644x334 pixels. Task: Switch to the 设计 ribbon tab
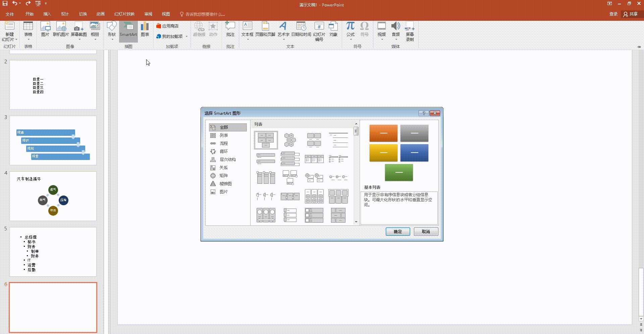click(65, 14)
